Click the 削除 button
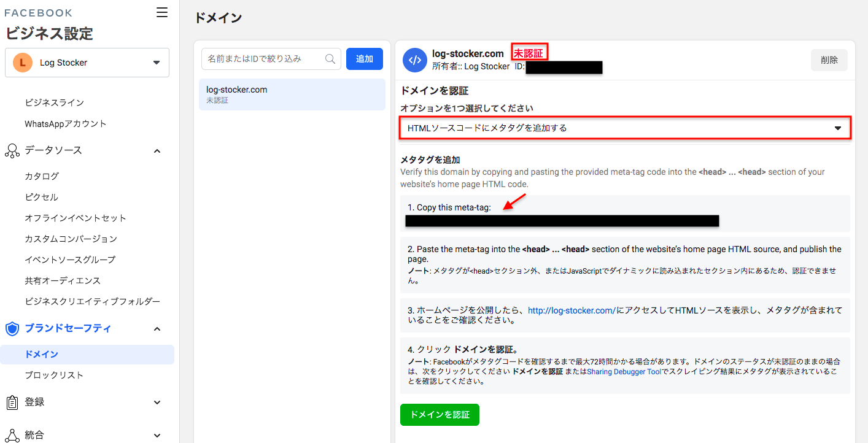868x443 pixels. click(829, 60)
